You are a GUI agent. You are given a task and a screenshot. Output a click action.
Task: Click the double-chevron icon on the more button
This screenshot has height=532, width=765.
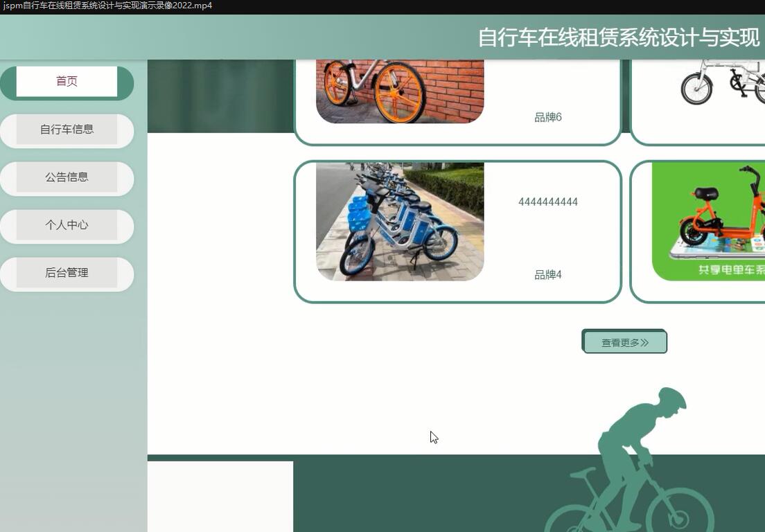point(644,341)
